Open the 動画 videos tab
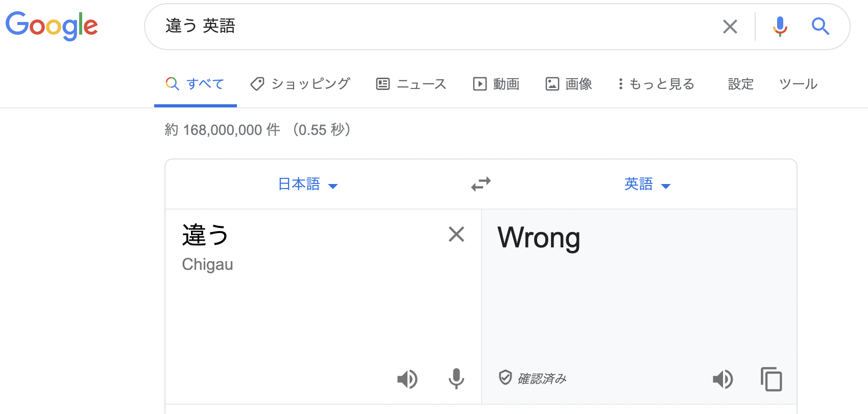 [x=496, y=84]
